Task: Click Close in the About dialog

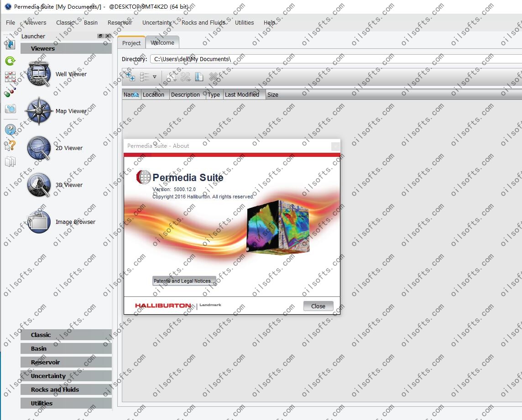Action: 318,306
